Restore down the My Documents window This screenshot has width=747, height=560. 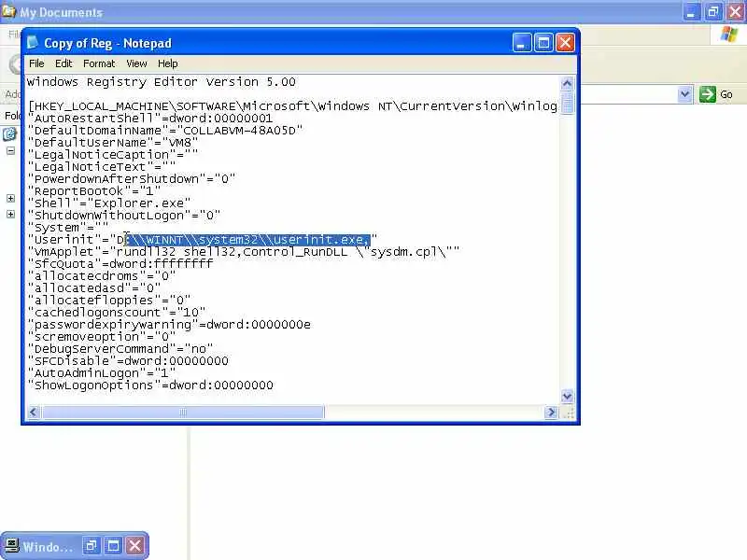click(713, 11)
